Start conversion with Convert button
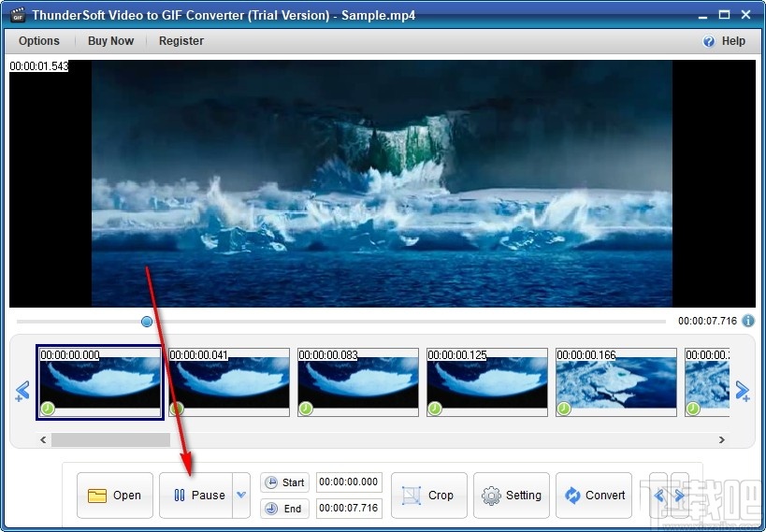This screenshot has height=532, width=766. tap(594, 496)
